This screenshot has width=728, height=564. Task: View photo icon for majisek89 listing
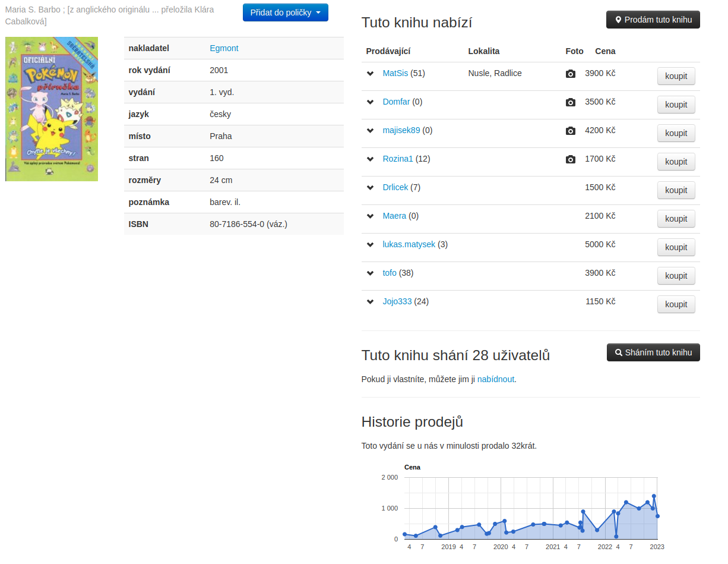[x=570, y=131]
